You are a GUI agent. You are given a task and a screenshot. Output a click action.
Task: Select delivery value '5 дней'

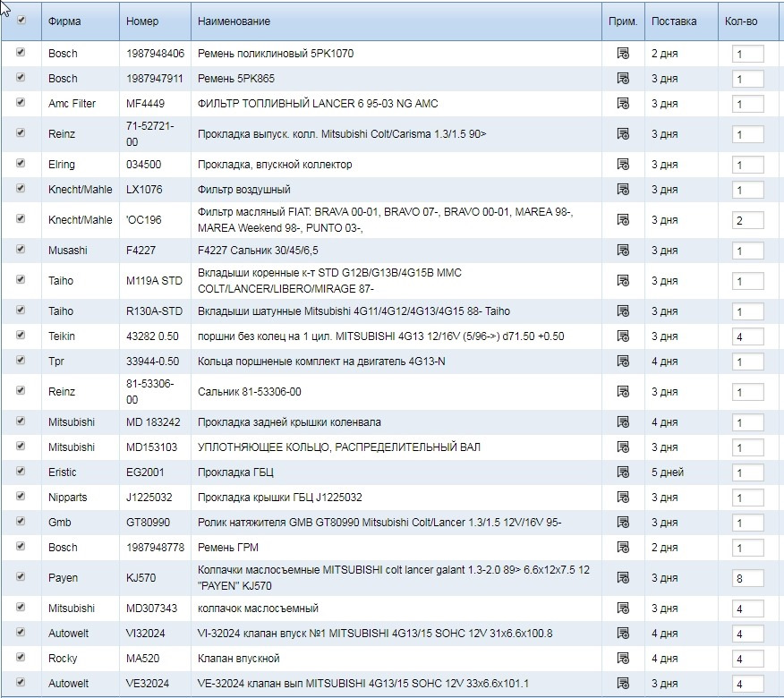(668, 472)
